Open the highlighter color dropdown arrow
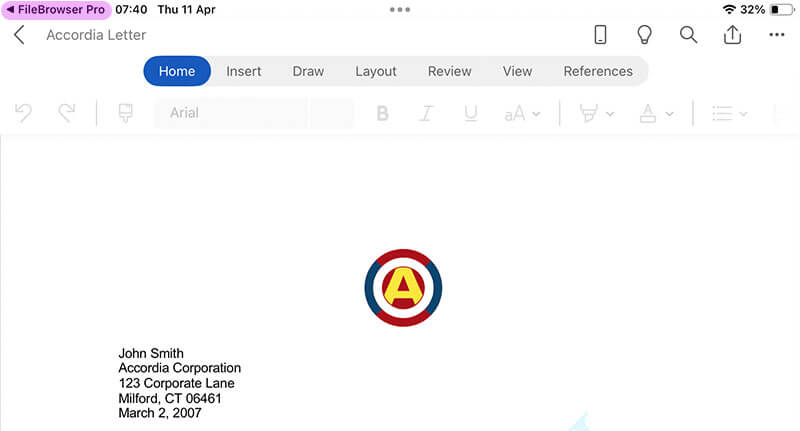Screen dimensions: 800x431 (x=610, y=114)
